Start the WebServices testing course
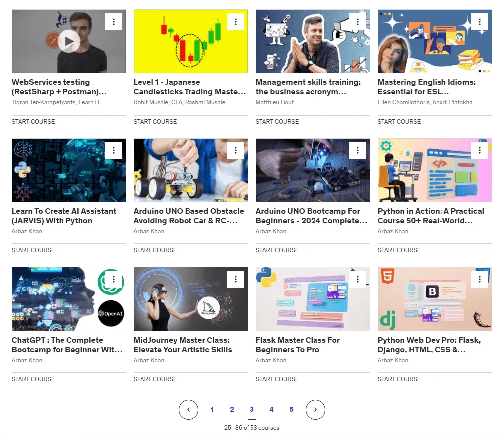This screenshot has width=504, height=436. coord(33,121)
